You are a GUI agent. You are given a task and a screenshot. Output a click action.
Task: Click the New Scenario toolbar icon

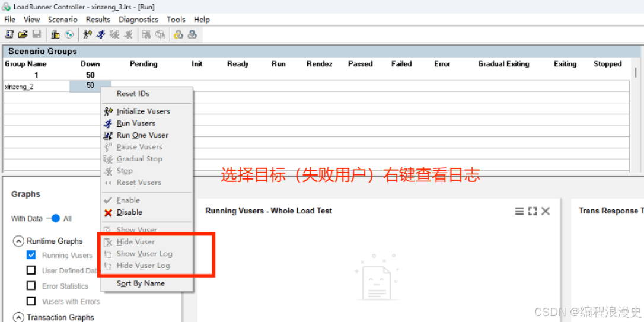[x=9, y=34]
